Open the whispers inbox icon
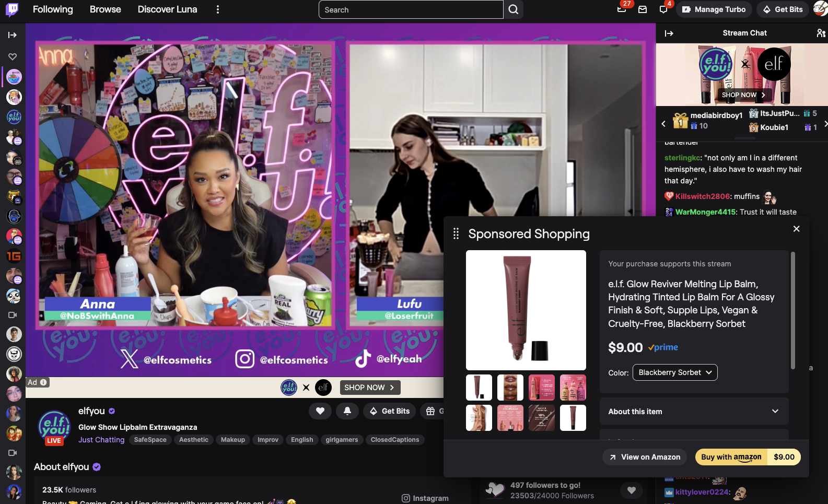The height and width of the screenshot is (504, 828). click(643, 9)
